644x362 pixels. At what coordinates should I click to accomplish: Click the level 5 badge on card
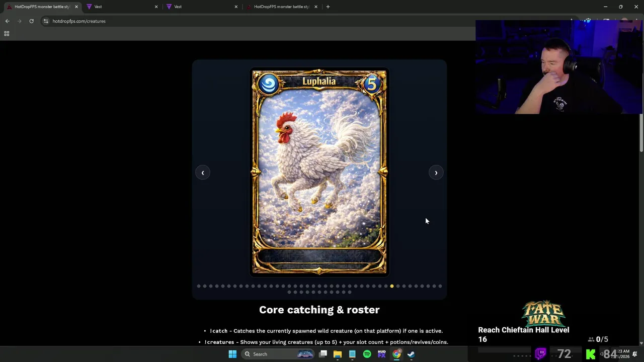(x=372, y=83)
